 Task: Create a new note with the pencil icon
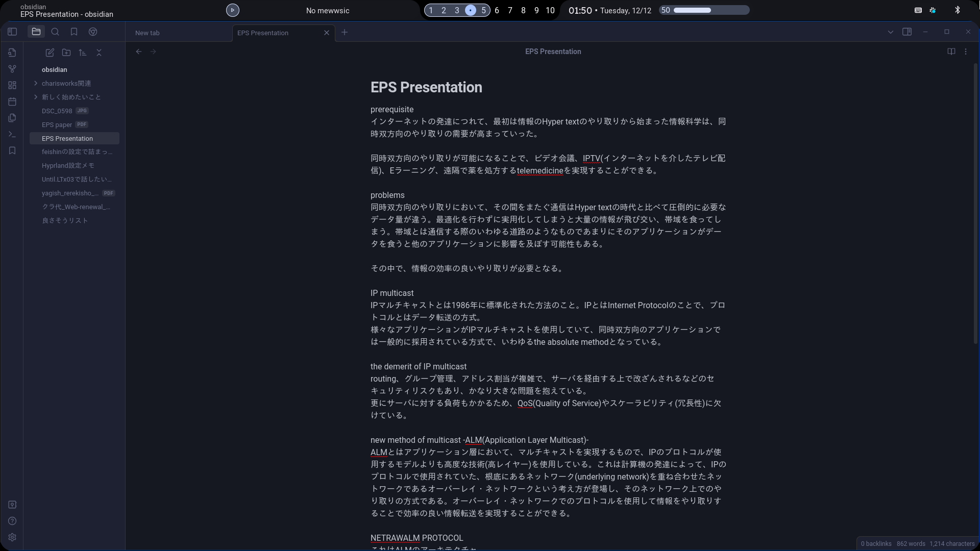(x=50, y=53)
